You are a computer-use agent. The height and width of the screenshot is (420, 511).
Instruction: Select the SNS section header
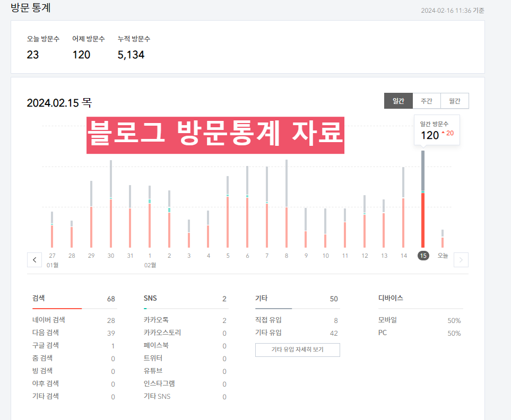point(150,298)
